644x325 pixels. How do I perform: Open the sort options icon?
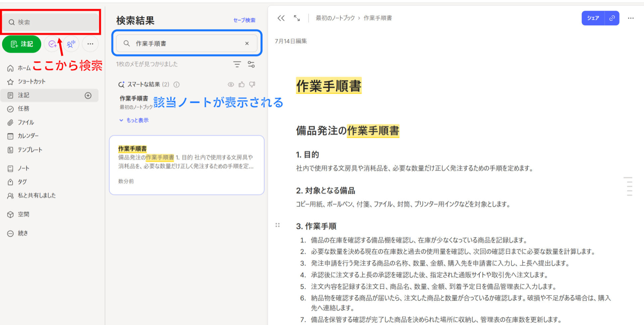(237, 64)
